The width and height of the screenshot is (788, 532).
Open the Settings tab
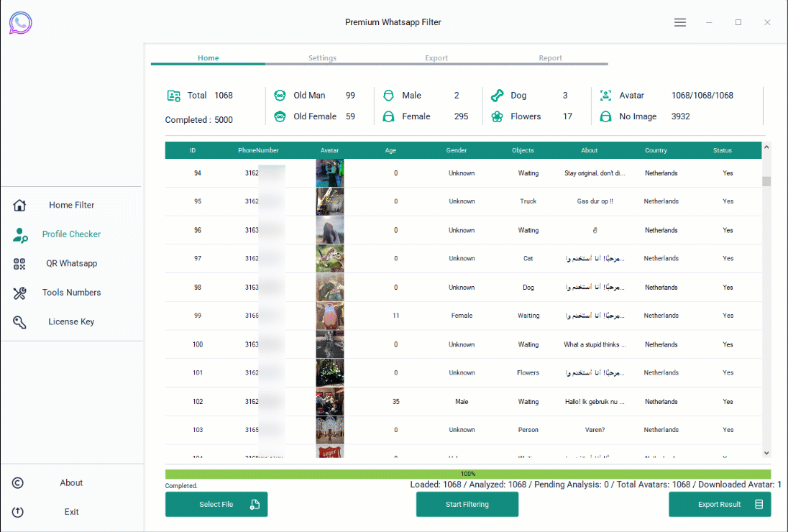(322, 58)
